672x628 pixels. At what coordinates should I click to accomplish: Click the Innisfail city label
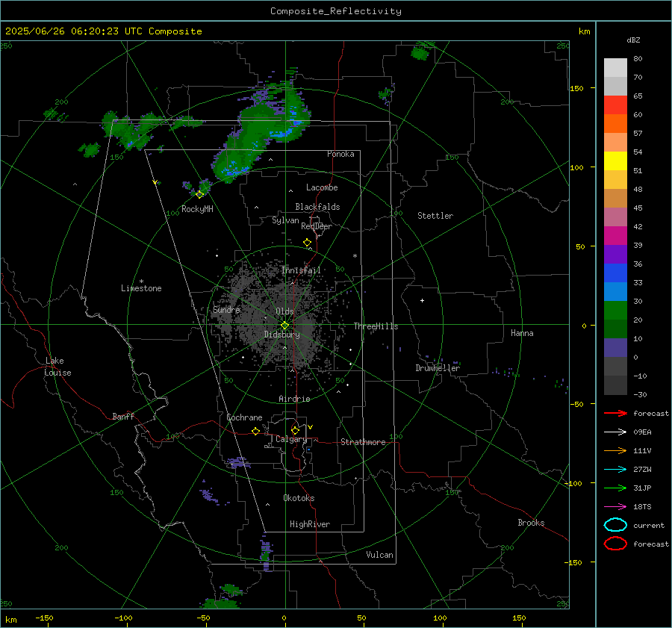301,270
